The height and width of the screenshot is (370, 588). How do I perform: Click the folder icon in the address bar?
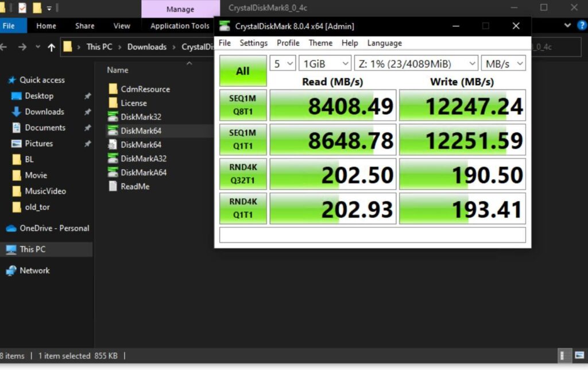click(x=68, y=47)
